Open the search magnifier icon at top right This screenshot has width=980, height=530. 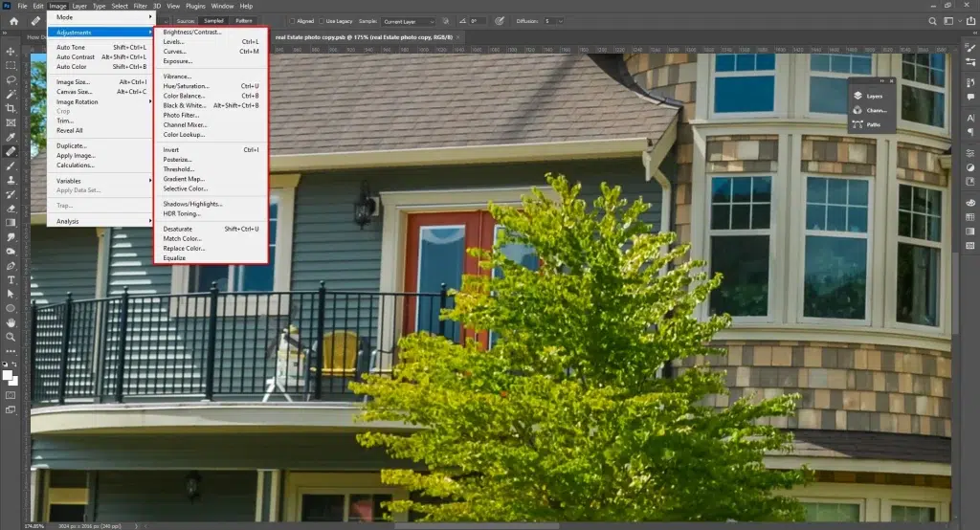pos(931,20)
